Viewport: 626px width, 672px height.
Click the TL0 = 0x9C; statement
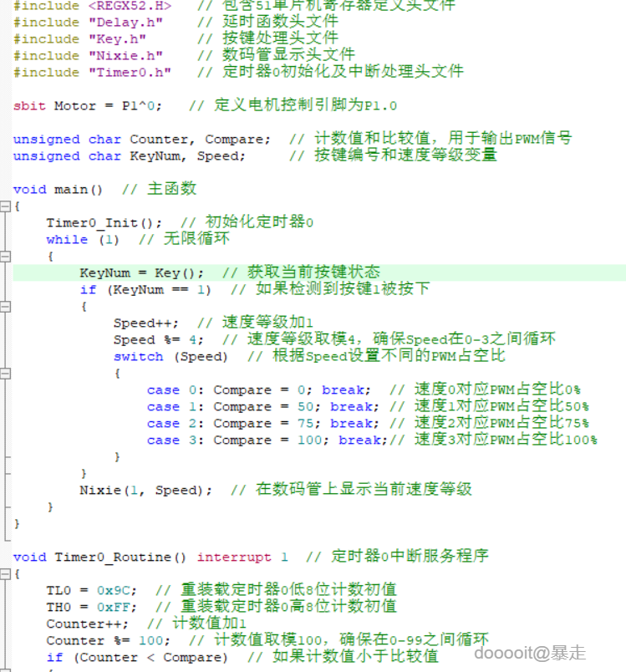92,591
